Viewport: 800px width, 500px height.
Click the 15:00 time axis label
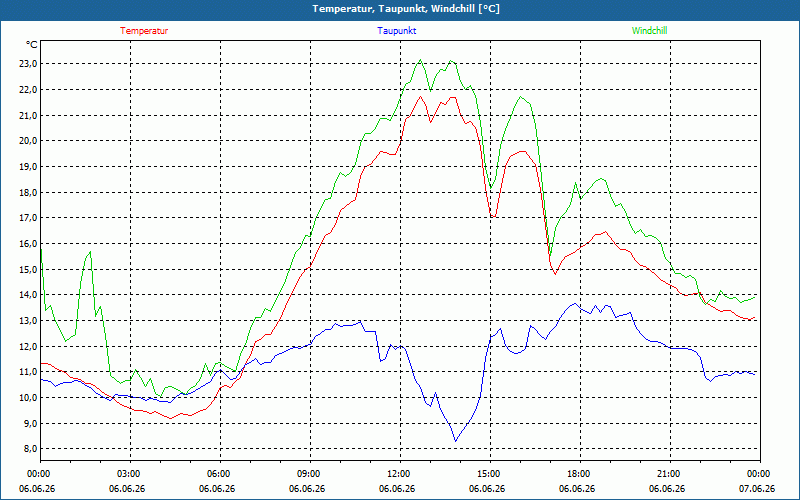pyautogui.click(x=488, y=474)
